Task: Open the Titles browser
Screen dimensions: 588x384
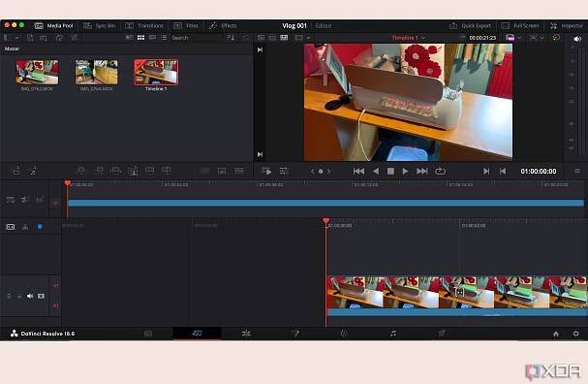Action: (x=186, y=26)
